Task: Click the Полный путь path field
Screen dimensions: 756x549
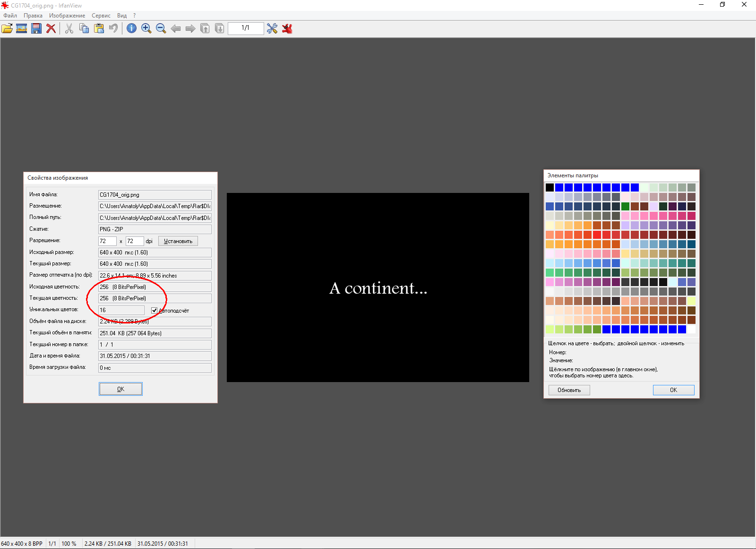Action: [x=155, y=218]
